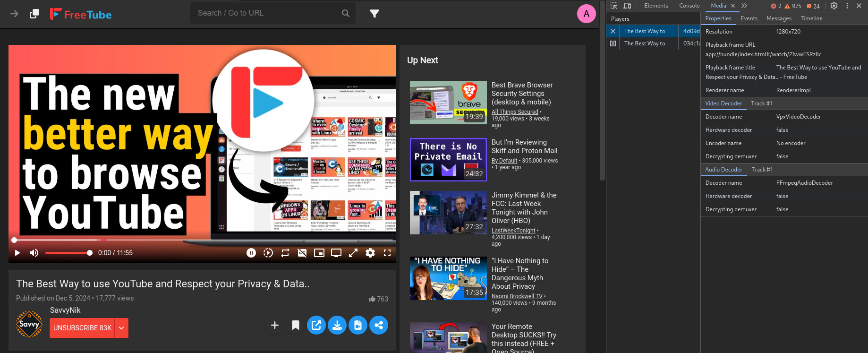Open the Console tab in DevTools
This screenshot has width=868, height=353.
click(x=689, y=6)
